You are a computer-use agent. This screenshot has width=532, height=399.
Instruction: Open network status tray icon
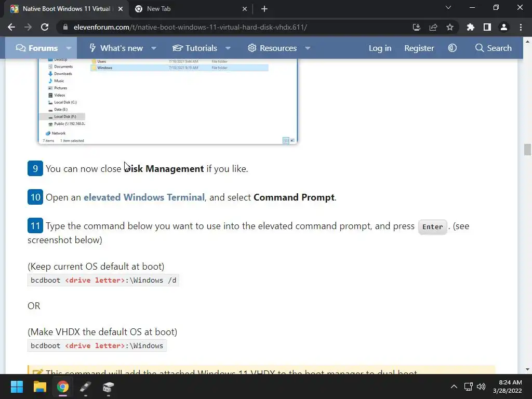469,387
